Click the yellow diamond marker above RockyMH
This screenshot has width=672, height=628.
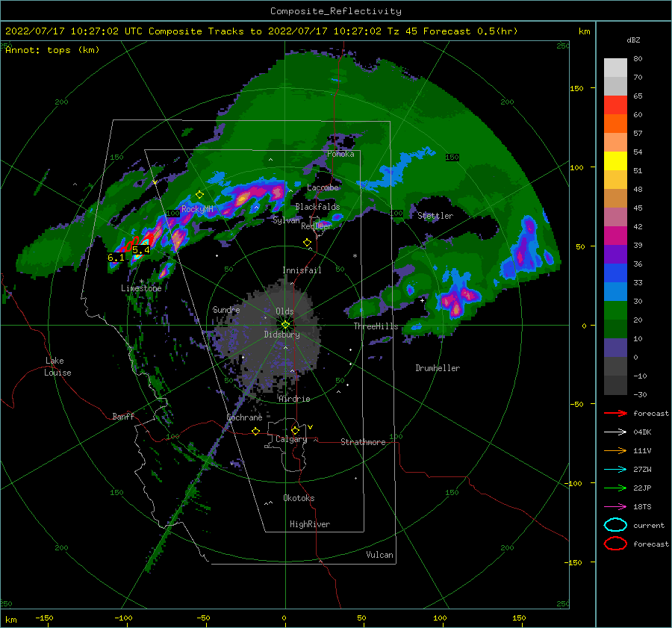199,195
